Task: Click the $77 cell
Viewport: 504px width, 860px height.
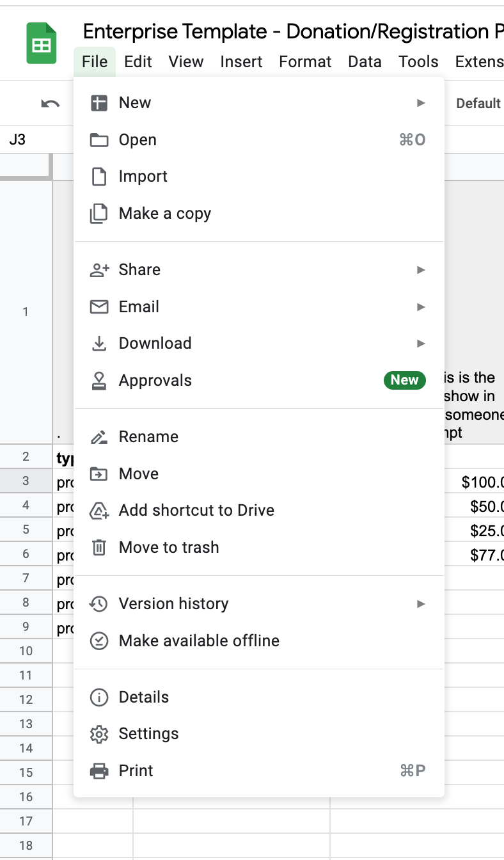Action: pyautogui.click(x=475, y=555)
